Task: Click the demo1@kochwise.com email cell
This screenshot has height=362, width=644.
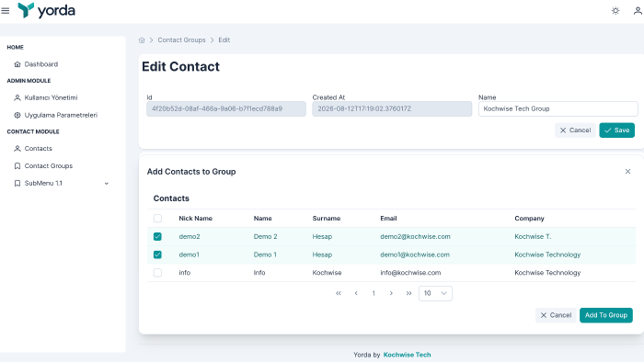Action: (415, 255)
